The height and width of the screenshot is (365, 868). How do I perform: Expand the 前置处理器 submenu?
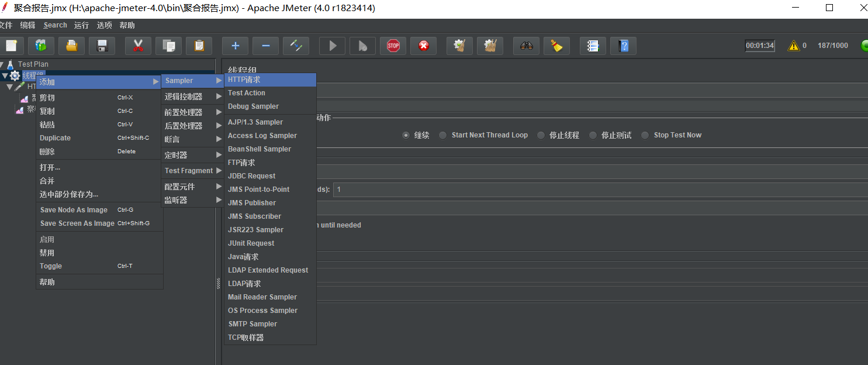pos(192,112)
